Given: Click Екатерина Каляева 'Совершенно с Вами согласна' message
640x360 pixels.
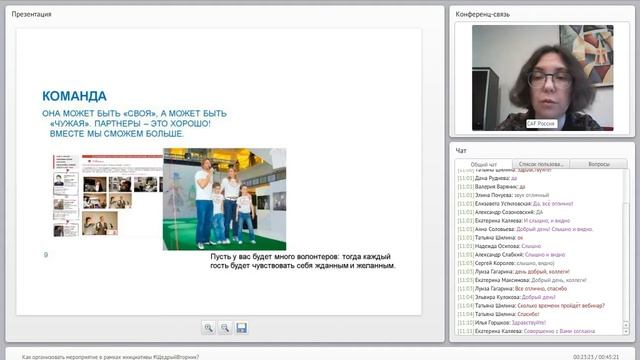Looking at the screenshot, I should tap(526, 331).
